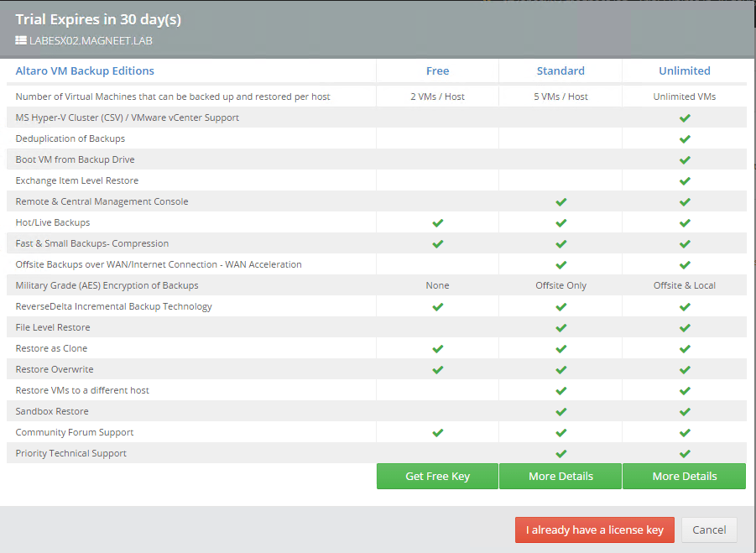This screenshot has width=756, height=553.
Task: Click the Free checkmark for ReverseDelta Incremental Backup
Action: [437, 306]
